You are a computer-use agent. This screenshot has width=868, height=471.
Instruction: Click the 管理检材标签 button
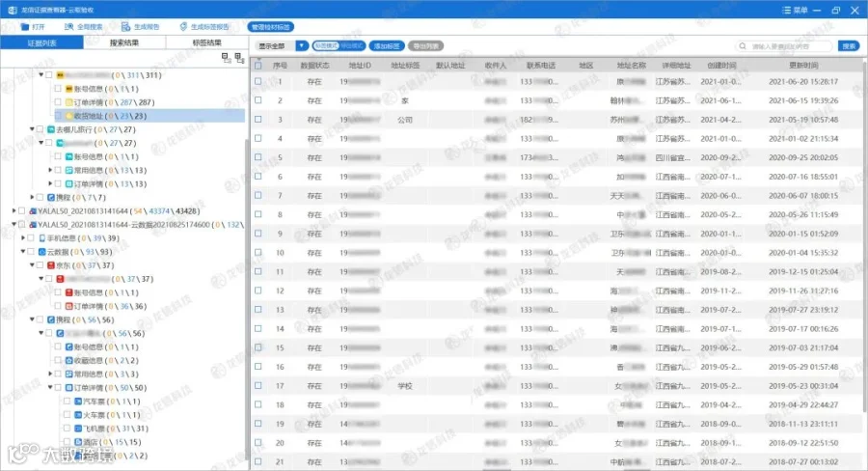[x=271, y=27]
